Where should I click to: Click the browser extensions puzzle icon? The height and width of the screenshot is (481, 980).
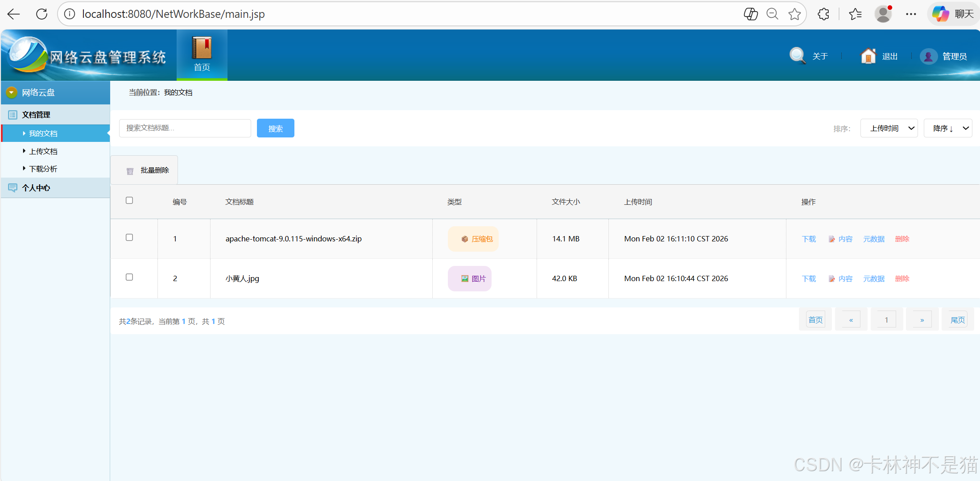(823, 14)
